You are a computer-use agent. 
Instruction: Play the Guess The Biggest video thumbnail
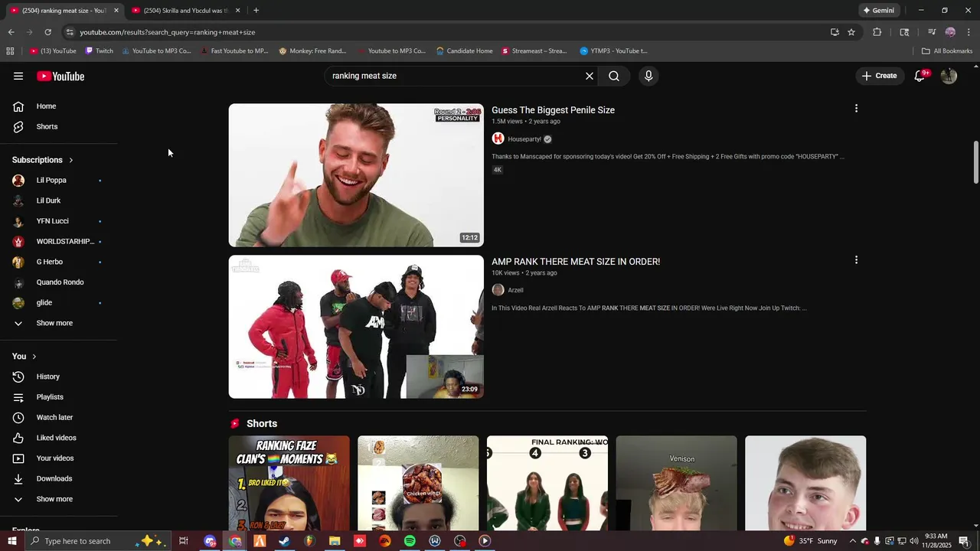click(356, 175)
